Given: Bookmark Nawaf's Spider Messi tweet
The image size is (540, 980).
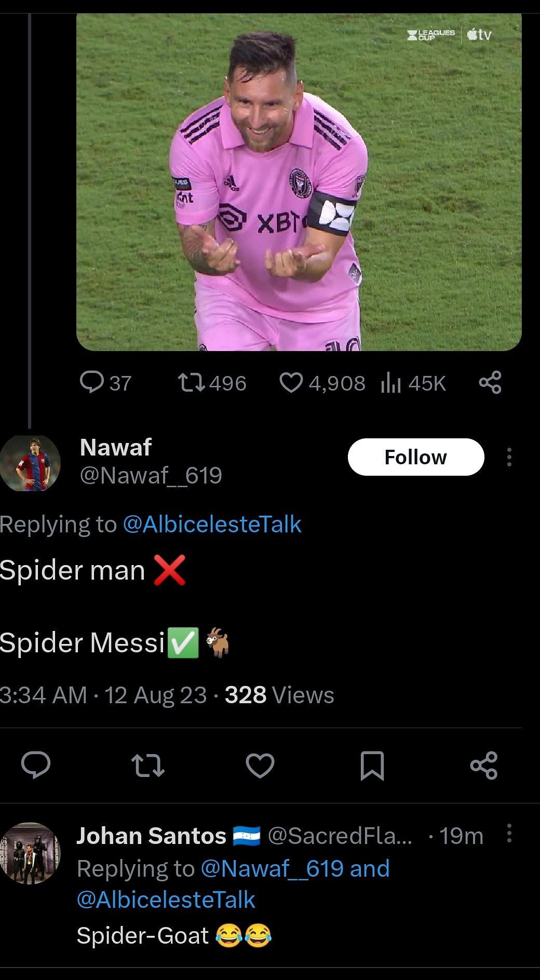Looking at the screenshot, I should [x=372, y=766].
